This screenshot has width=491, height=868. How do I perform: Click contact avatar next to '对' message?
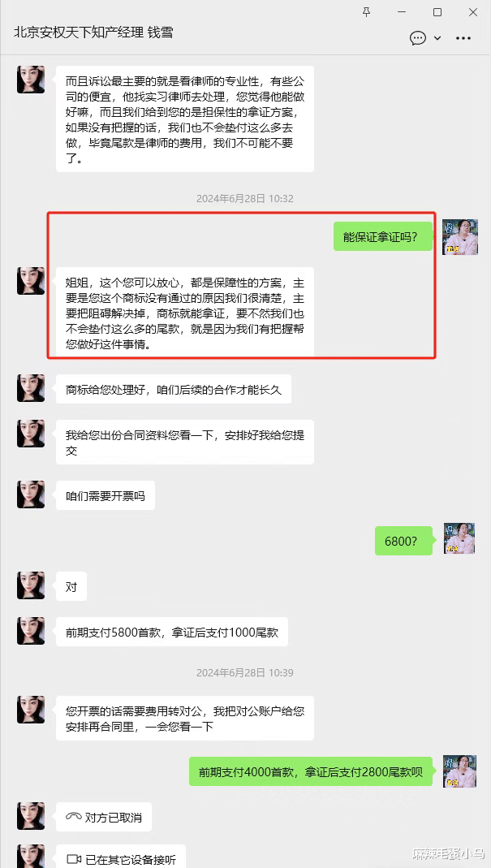(x=31, y=585)
